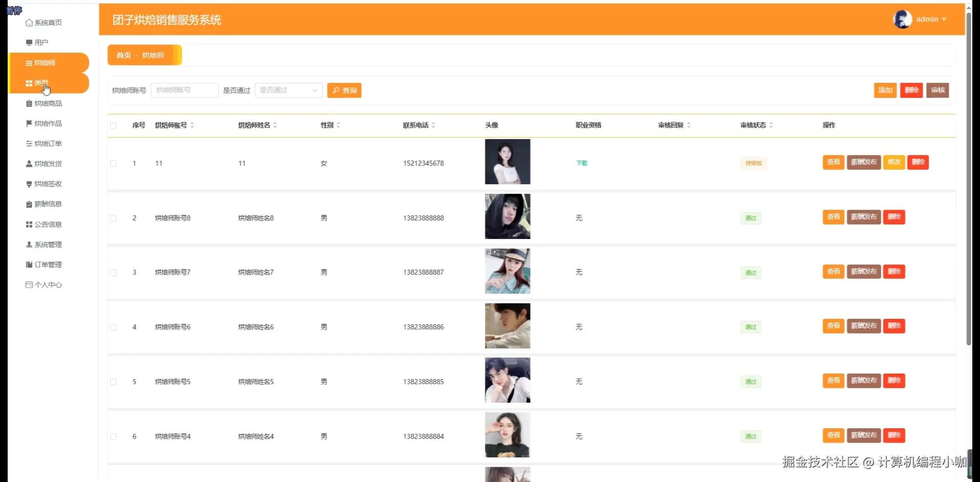This screenshot has width=980, height=482.
Task: Click the document icon beside 烘焙商品
Action: point(29,103)
